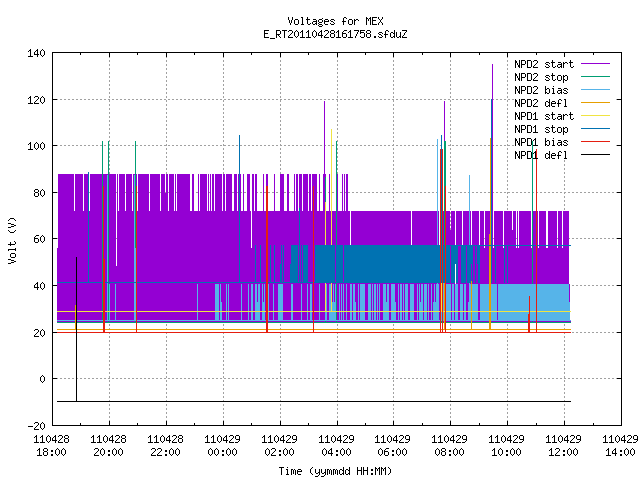
Task: Click the Voltages for MEX chart title
Action: click(x=335, y=21)
